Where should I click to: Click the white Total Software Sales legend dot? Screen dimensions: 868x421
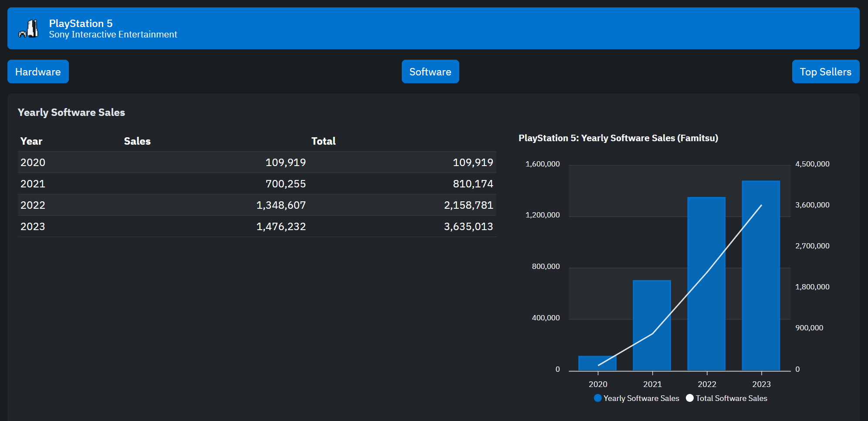690,398
